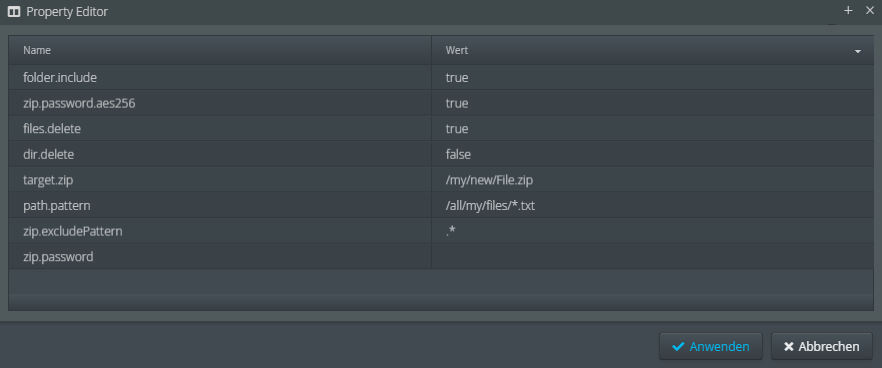Close the Property Editor with X icon
This screenshot has height=368, width=882.
click(x=869, y=11)
